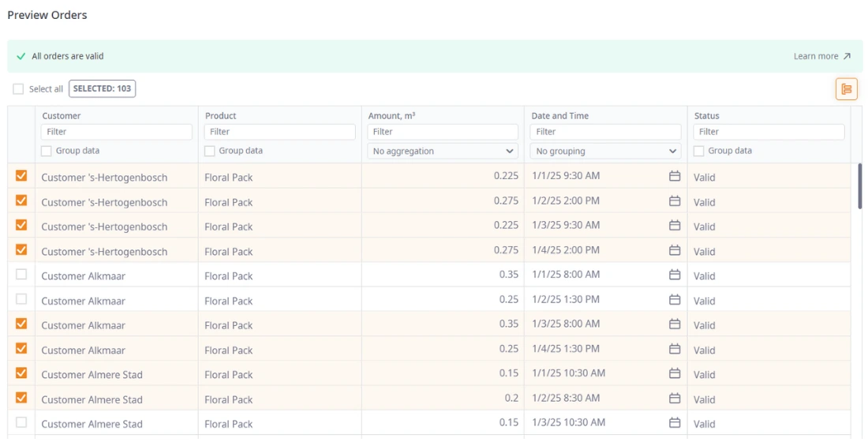Focus the Customer filter field
This screenshot has height=442, width=868.
click(117, 132)
